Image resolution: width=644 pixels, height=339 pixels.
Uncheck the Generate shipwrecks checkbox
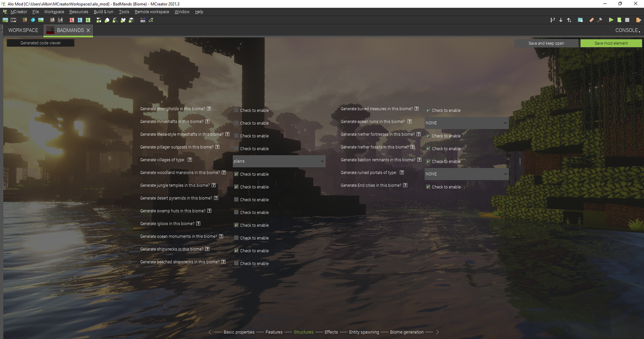pos(236,250)
